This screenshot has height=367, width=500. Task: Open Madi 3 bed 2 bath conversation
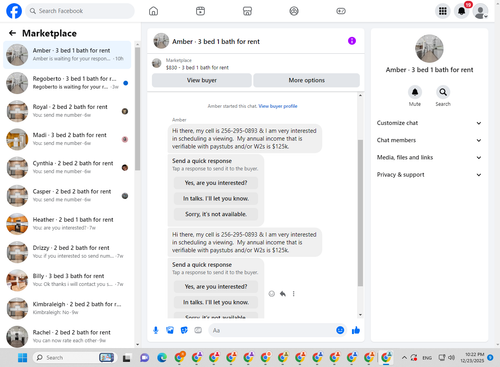click(67, 139)
